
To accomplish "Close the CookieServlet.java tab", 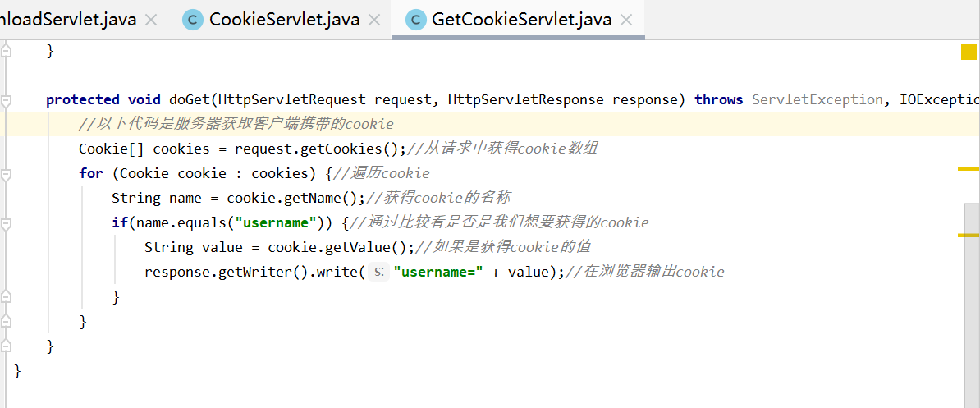I will [373, 20].
